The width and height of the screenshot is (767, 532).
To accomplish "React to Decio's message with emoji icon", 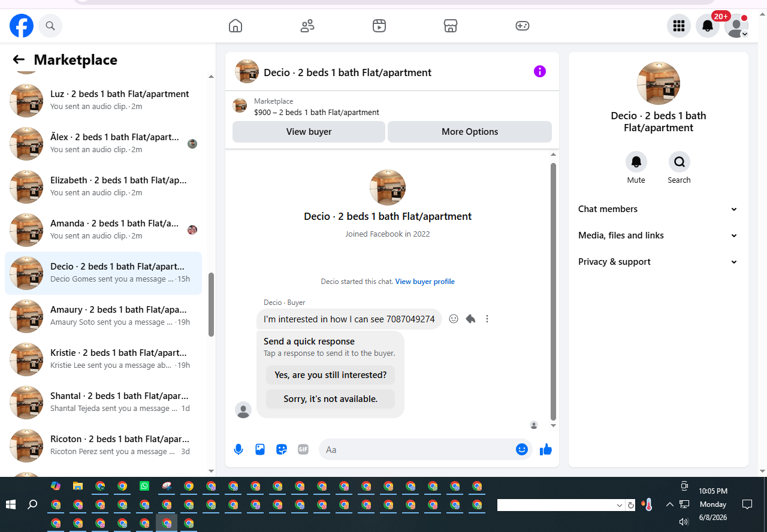I will tap(454, 319).
